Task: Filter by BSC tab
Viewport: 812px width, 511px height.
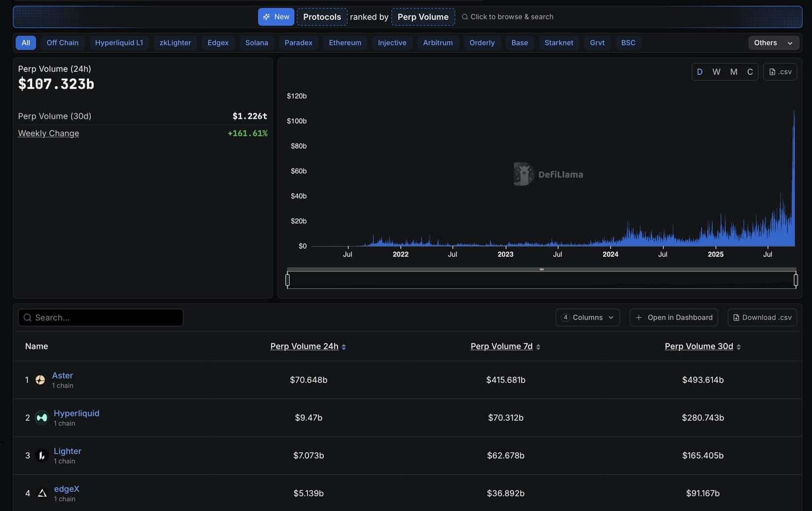Action: 628,43
